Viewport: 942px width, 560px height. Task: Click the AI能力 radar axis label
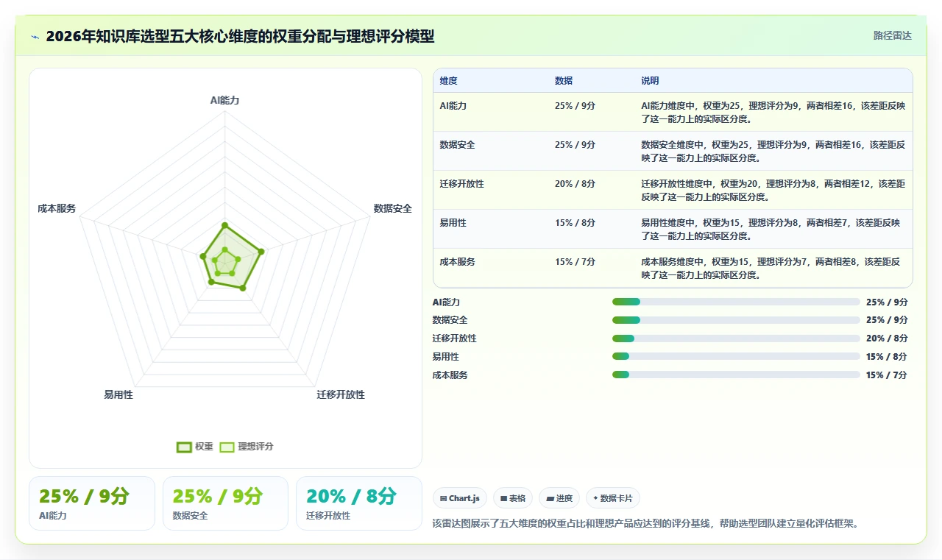coord(224,100)
